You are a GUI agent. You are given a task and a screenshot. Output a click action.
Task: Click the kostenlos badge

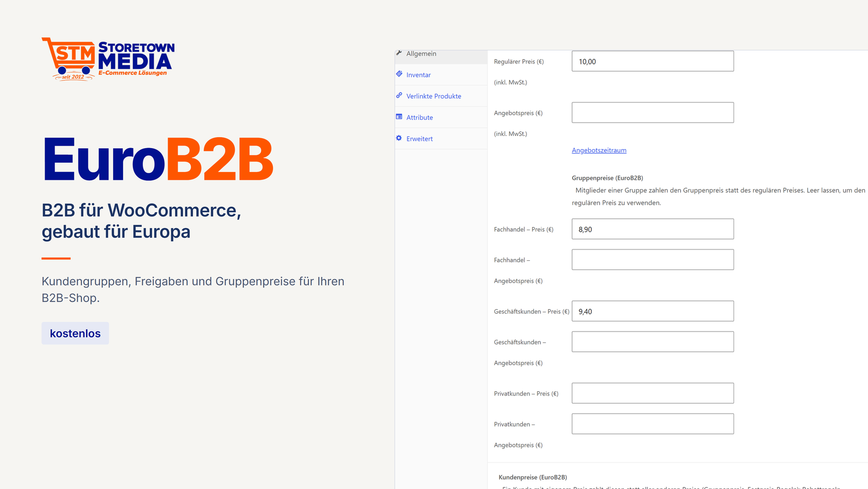(x=75, y=333)
